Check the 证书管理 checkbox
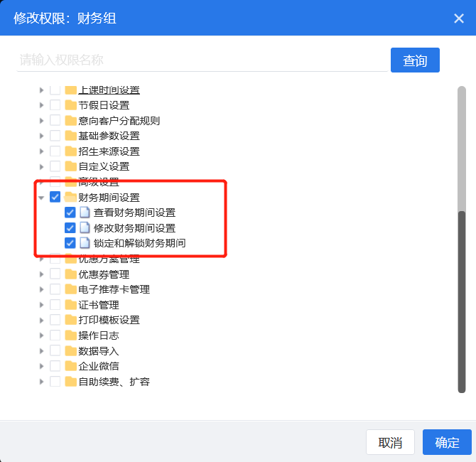This screenshot has width=476, height=462. pyautogui.click(x=55, y=304)
